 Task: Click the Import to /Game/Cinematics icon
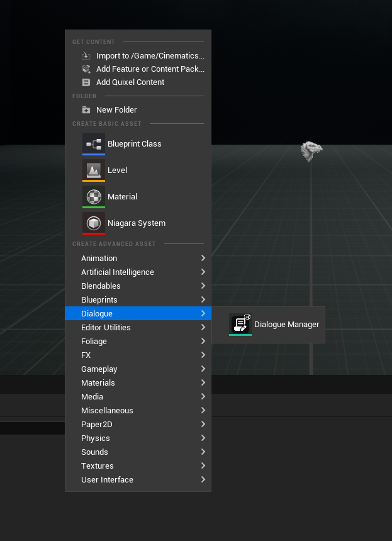point(86,56)
